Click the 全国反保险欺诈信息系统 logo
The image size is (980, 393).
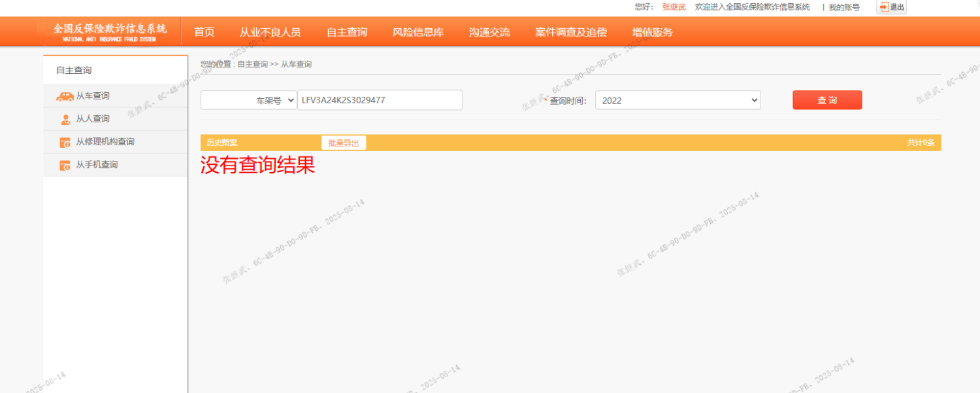click(109, 32)
